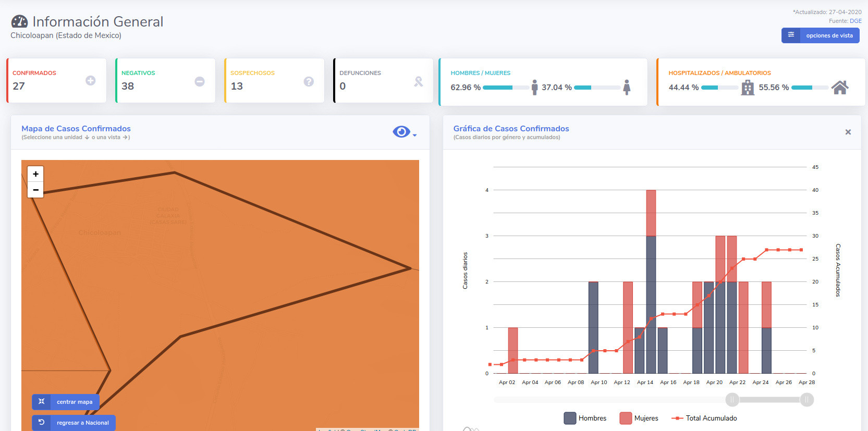Click the Defunciones value 0
This screenshot has width=868, height=431.
343,86
